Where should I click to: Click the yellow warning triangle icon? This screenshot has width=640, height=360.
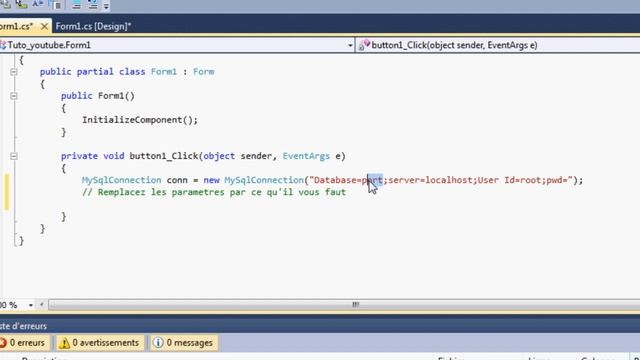64,343
